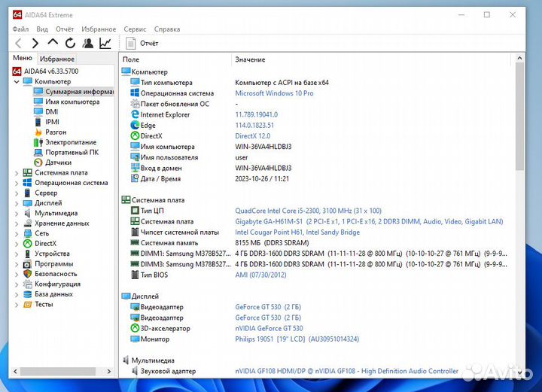This screenshot has height=392, width=542.
Task: Open the Файл menu
Action: click(20, 29)
